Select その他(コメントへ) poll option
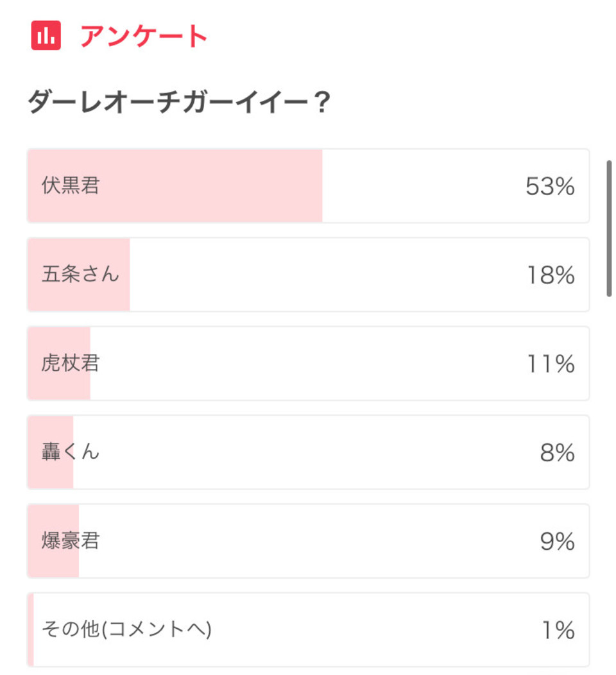Screen dimensions: 616x675 (x=308, y=629)
